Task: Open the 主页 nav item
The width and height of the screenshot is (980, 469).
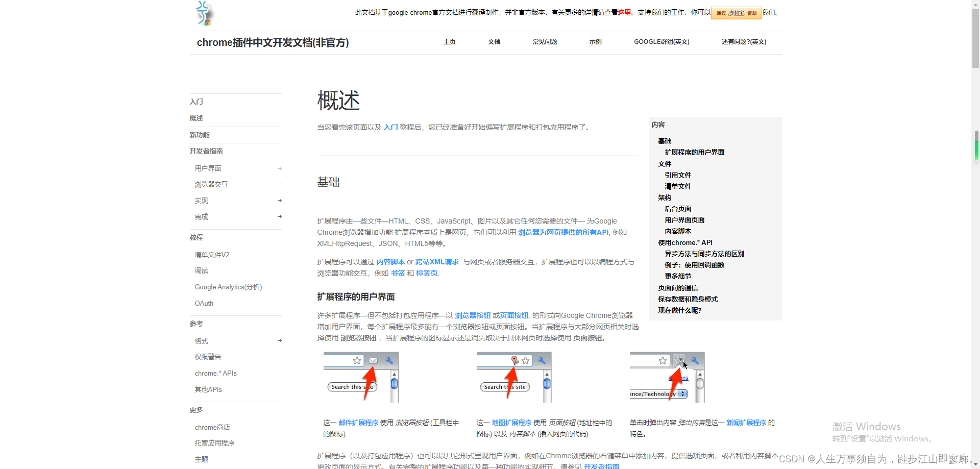Action: (x=449, y=42)
